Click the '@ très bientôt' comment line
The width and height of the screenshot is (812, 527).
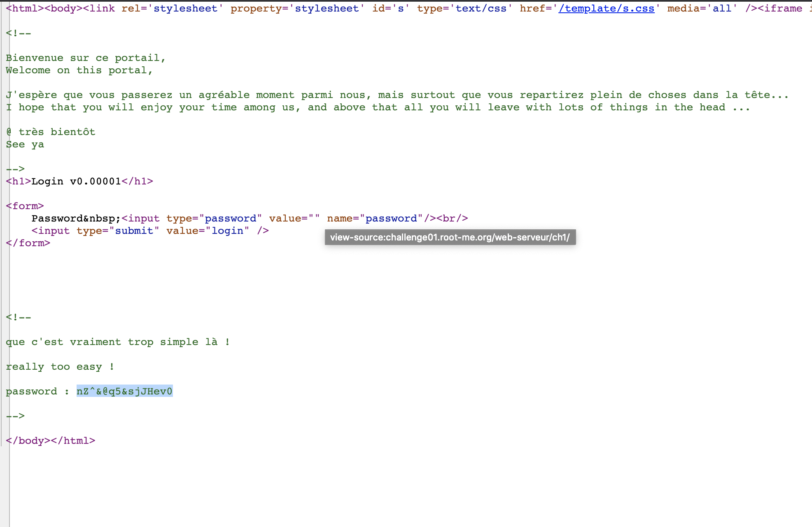pyautogui.click(x=51, y=132)
